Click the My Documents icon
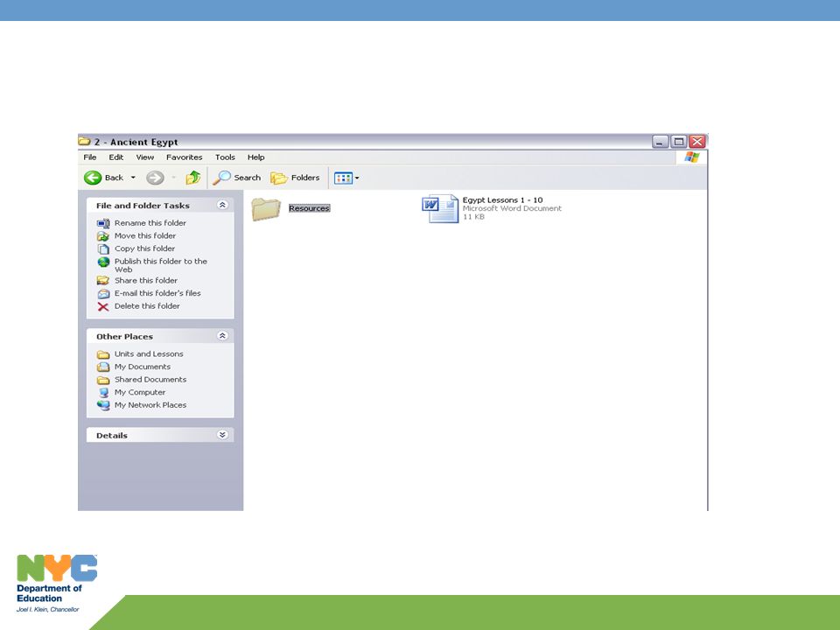Viewport: 840px width, 630px height. (x=103, y=367)
